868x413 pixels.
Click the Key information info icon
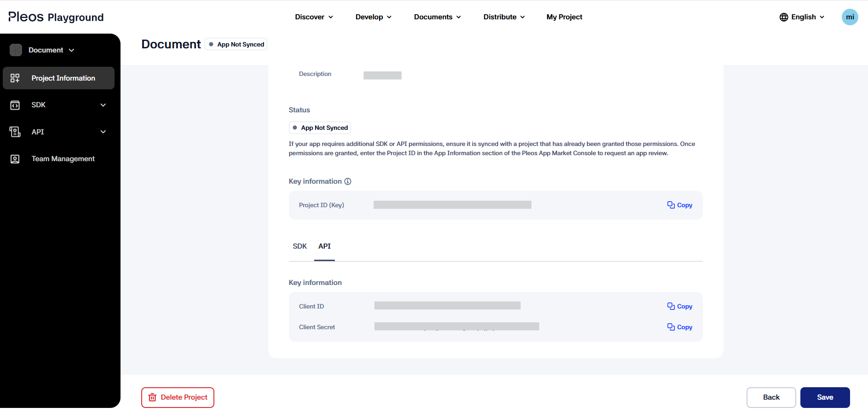click(348, 181)
